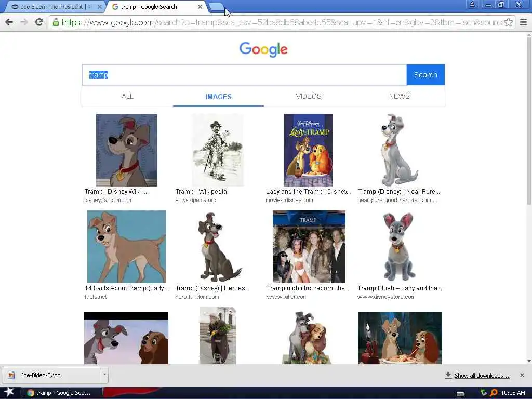
Task: Open the Near Pure Good Hero Tramp thumbnail
Action: coord(398,150)
